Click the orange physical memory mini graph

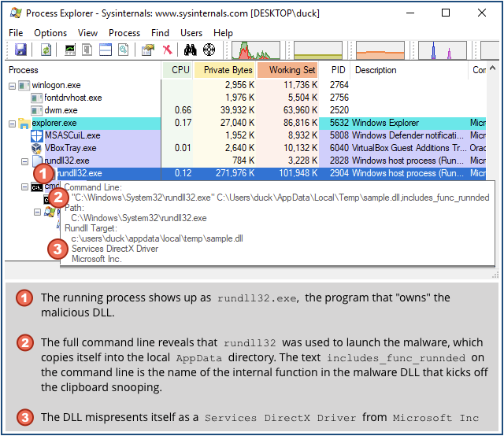point(380,50)
